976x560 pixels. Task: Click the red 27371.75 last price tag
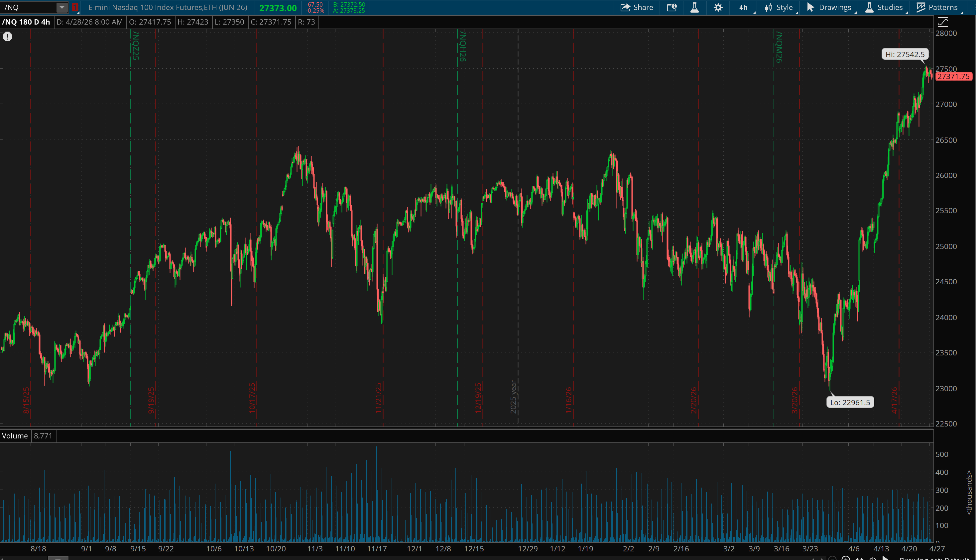click(953, 76)
